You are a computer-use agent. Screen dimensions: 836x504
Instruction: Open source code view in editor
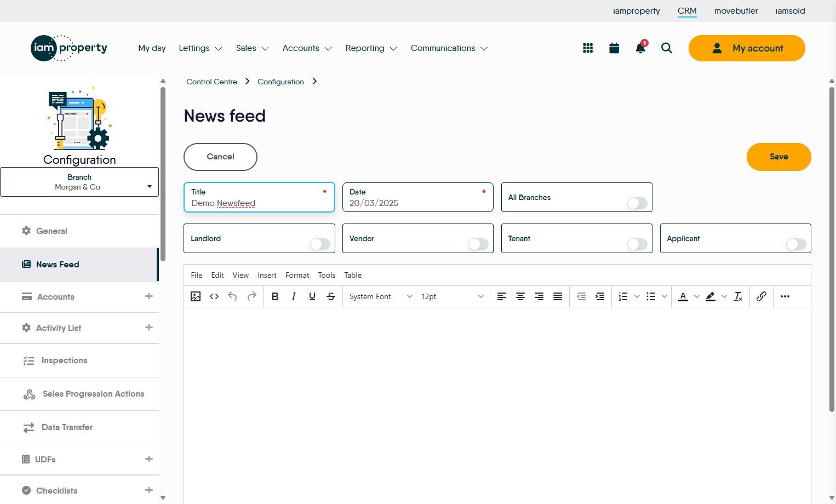(x=214, y=296)
